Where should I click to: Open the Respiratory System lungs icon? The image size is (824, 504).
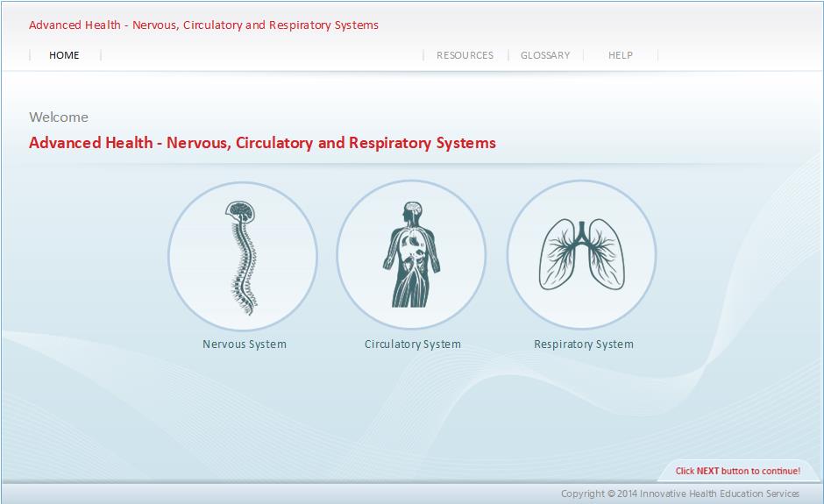click(581, 256)
